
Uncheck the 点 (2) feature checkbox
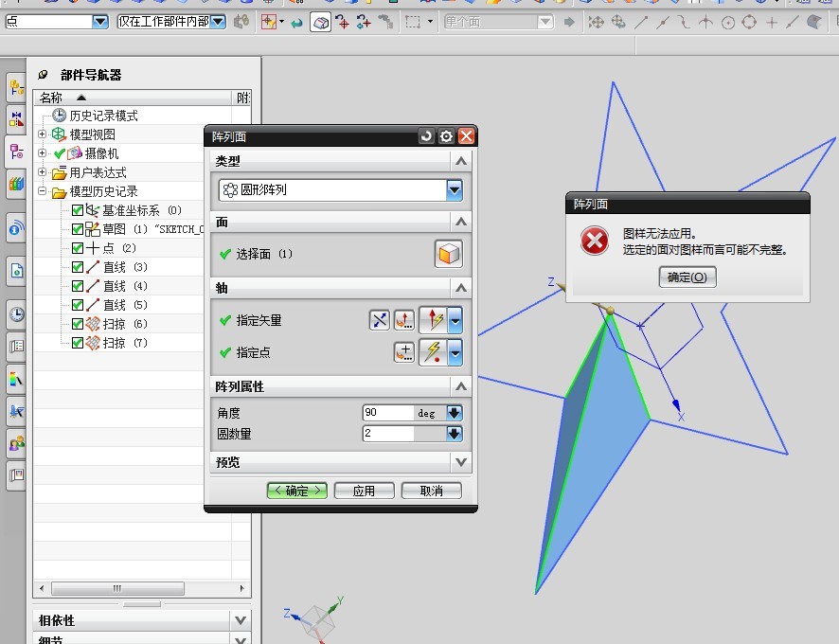pos(77,248)
